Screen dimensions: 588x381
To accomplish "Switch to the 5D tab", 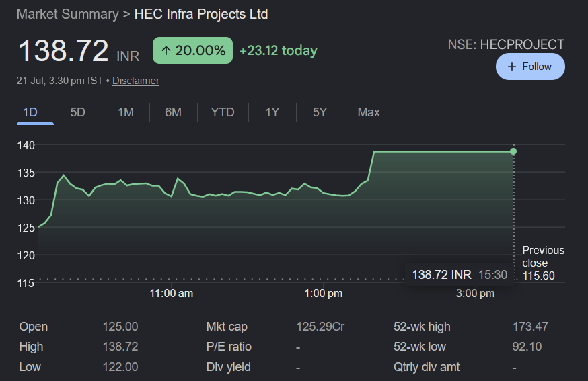I will coord(77,112).
